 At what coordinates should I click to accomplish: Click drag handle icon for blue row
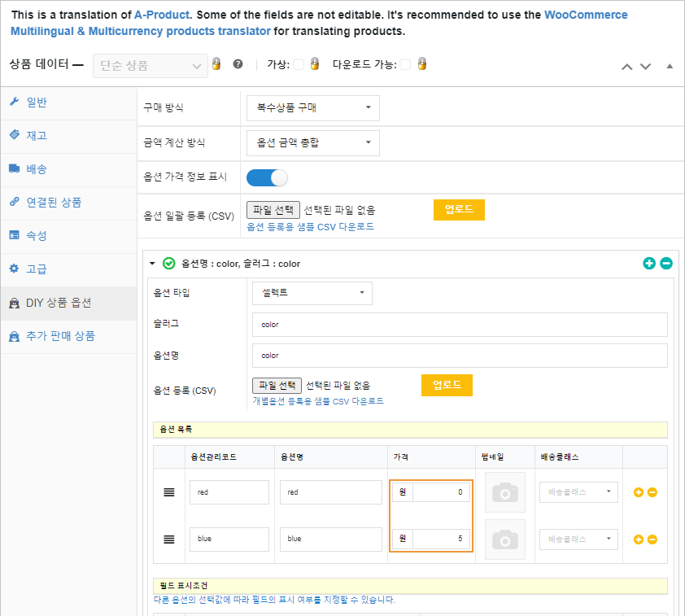169,539
